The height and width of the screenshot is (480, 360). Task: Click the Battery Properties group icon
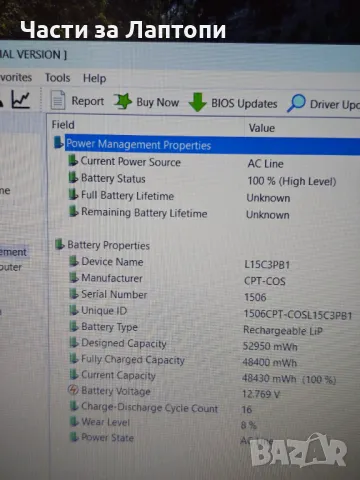pos(59,244)
